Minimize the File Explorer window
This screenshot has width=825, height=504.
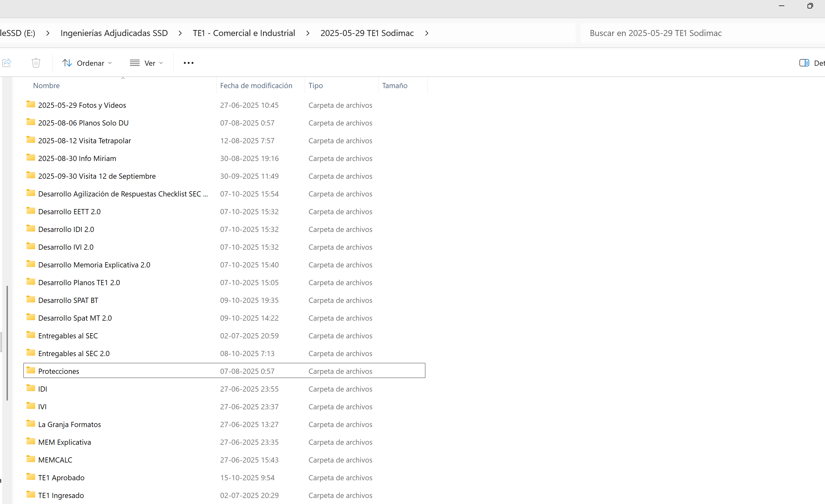(781, 6)
